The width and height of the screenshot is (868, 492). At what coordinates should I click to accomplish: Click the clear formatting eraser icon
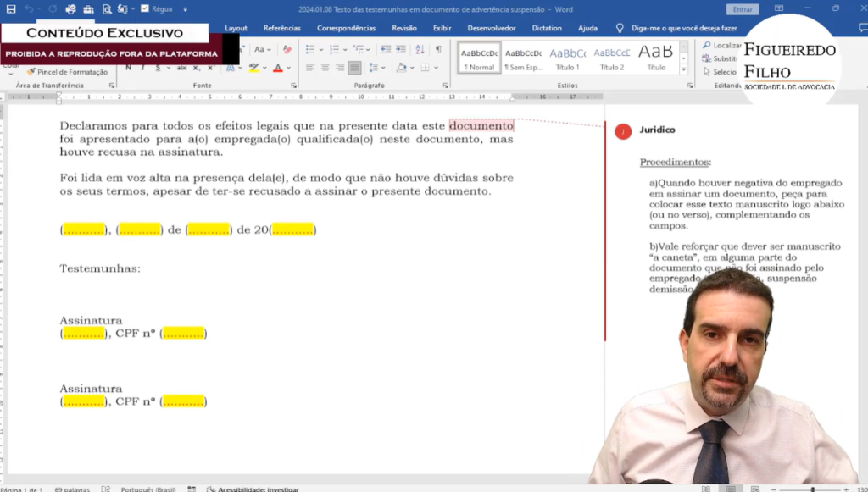coord(287,50)
